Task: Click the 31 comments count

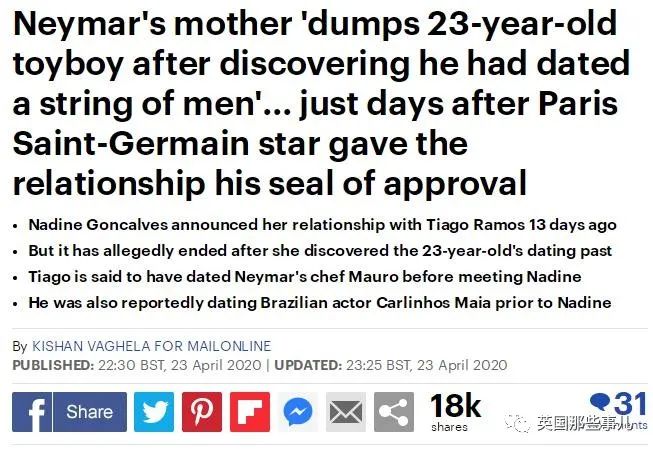Action: pos(631,404)
